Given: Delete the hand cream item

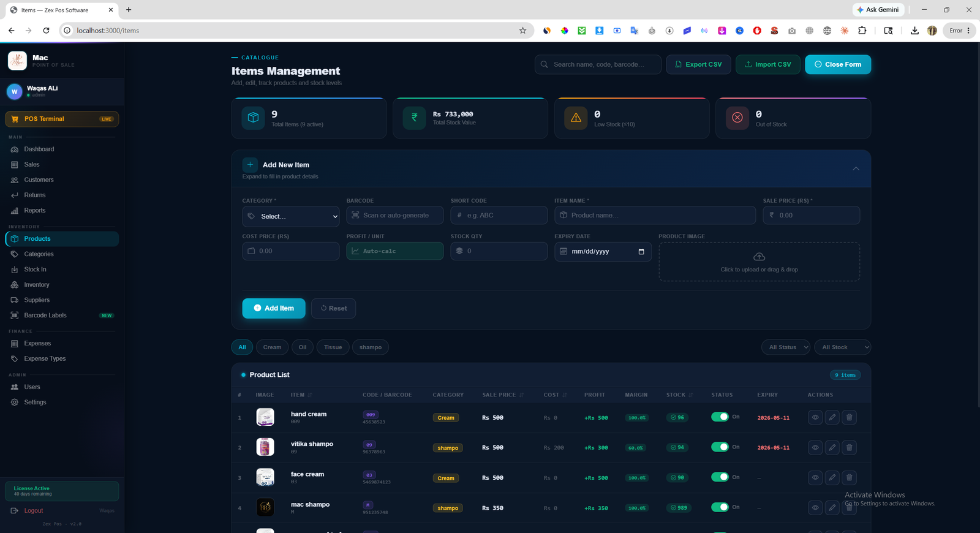Looking at the screenshot, I should coord(849,417).
